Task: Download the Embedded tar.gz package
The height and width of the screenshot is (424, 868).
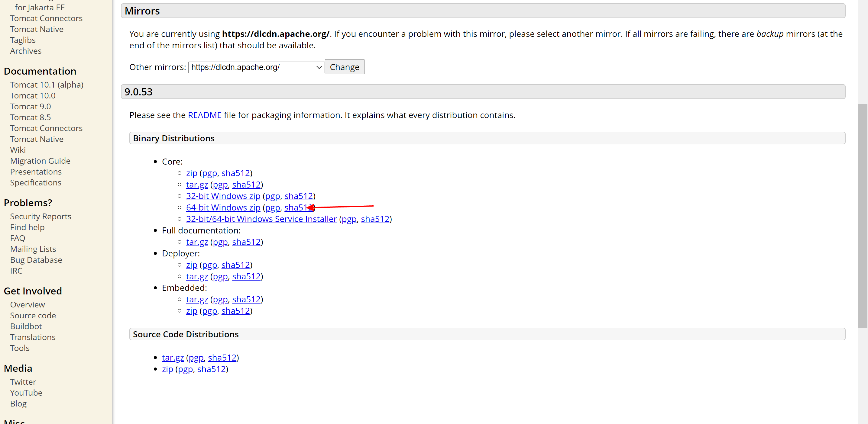Action: coord(197,299)
